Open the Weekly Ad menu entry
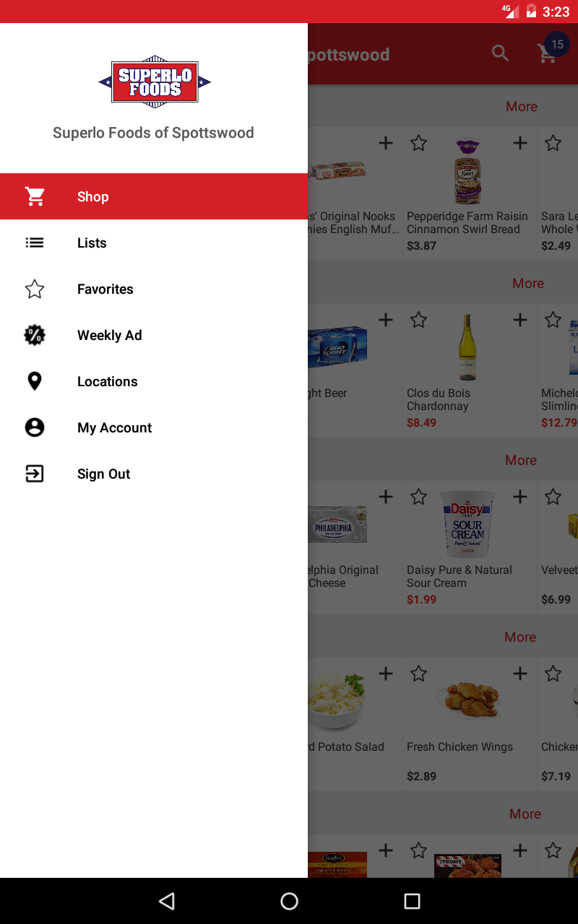This screenshot has height=924, width=578. click(x=154, y=335)
